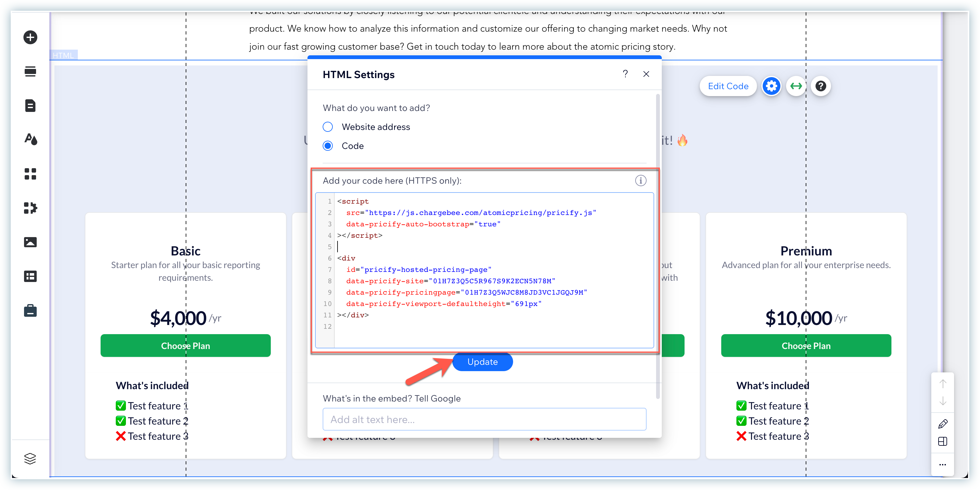
Task: Click Basic plan's What's included heading
Action: tap(152, 385)
